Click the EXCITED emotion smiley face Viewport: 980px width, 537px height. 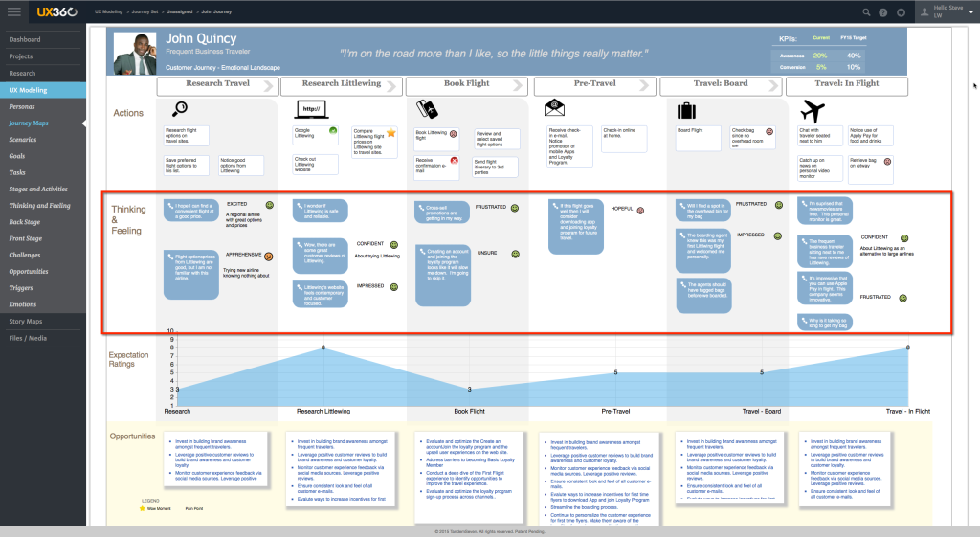[269, 205]
